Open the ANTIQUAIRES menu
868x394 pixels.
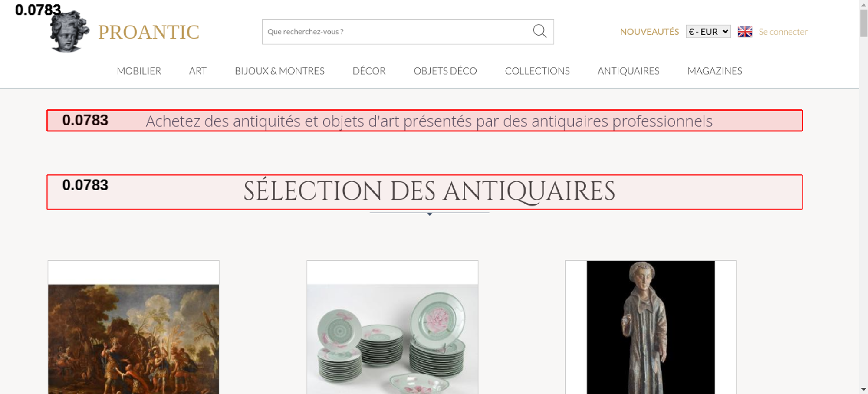click(628, 71)
